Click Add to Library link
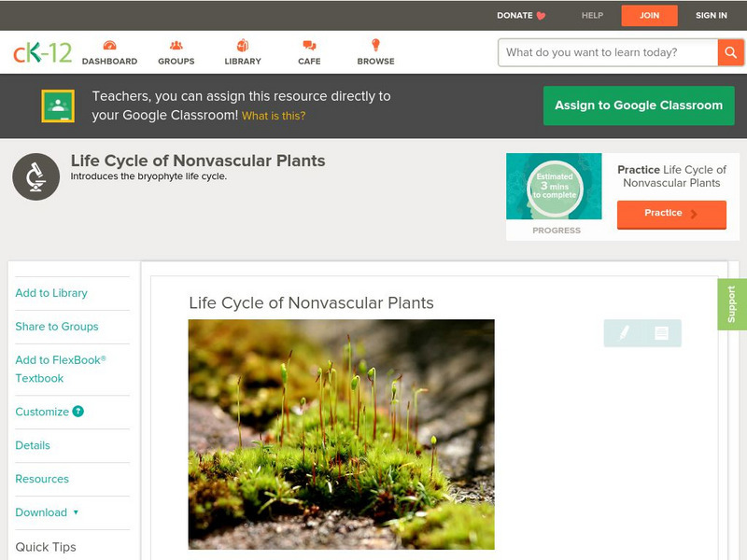This screenshot has height=560, width=747. tap(51, 293)
